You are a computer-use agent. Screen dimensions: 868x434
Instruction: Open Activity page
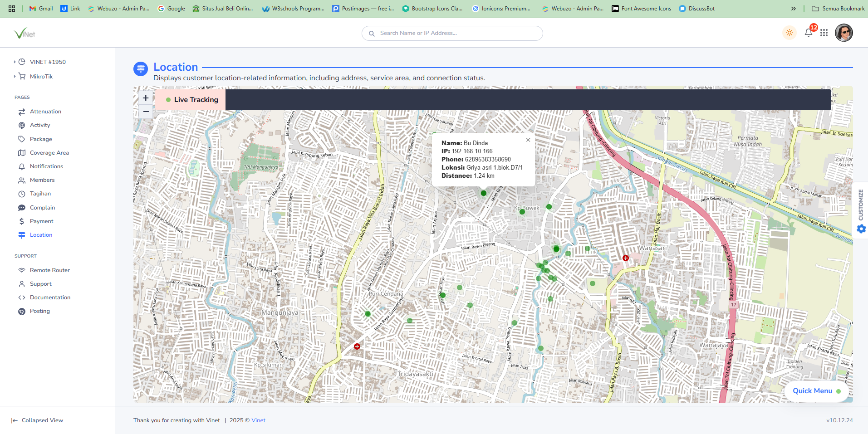(x=40, y=125)
